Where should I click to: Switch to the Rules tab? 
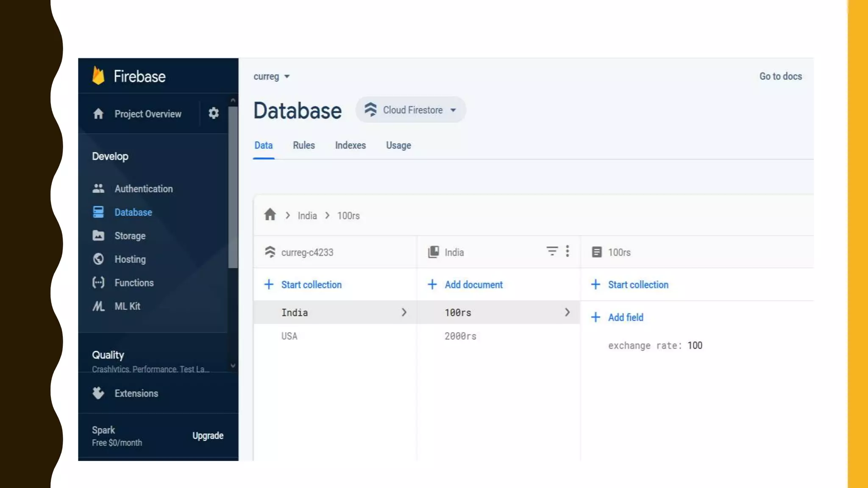pyautogui.click(x=303, y=145)
